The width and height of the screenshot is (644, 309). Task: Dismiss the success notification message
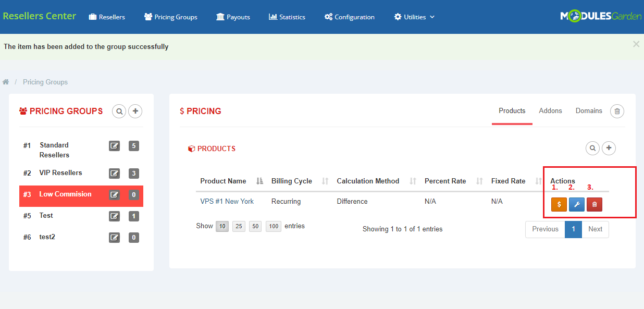tap(636, 44)
